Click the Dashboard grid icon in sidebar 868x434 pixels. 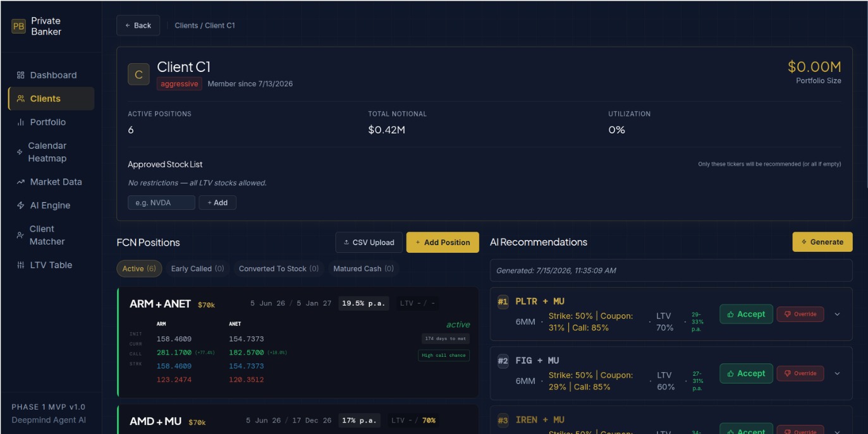tap(20, 75)
